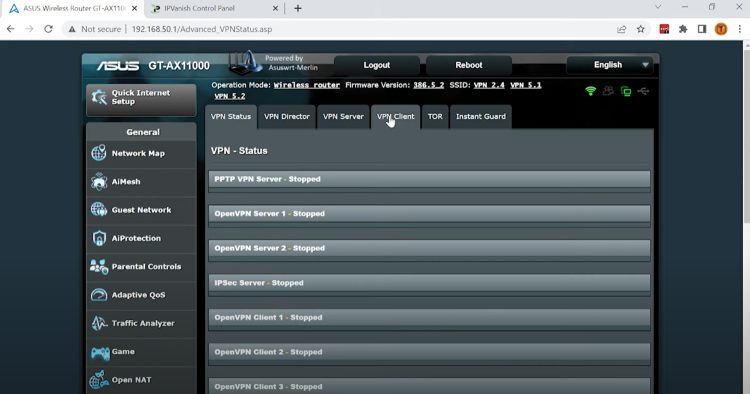
Task: Open the AiProtection shield icon
Action: 99,238
